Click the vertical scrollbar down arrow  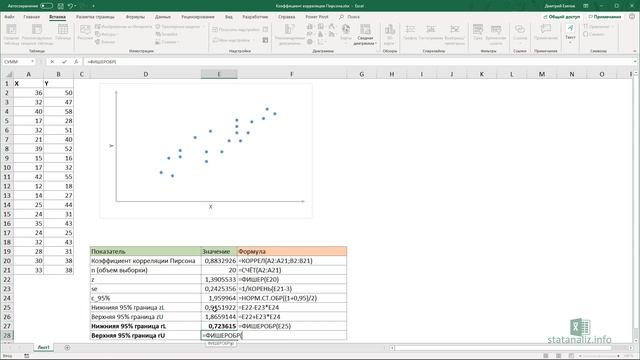point(636,340)
